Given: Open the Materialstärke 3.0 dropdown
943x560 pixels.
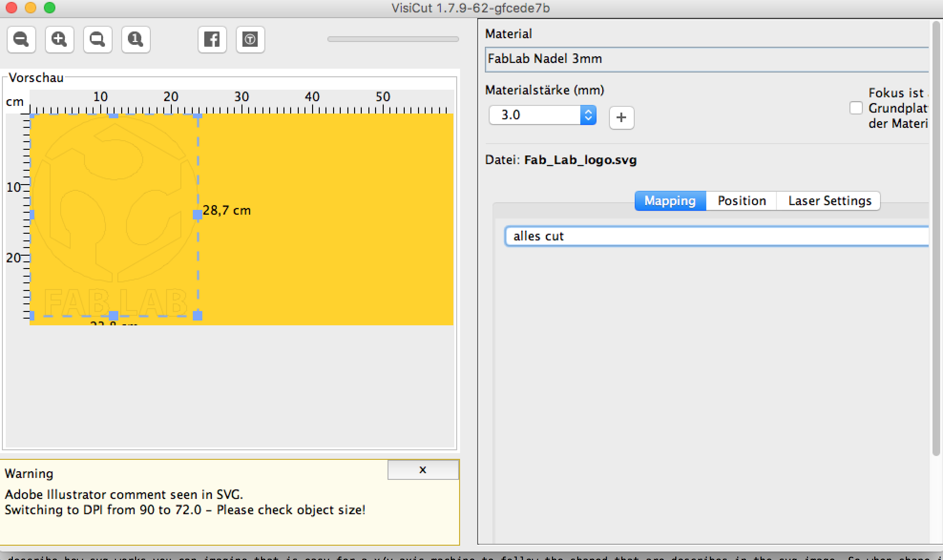Looking at the screenshot, I should tap(588, 115).
